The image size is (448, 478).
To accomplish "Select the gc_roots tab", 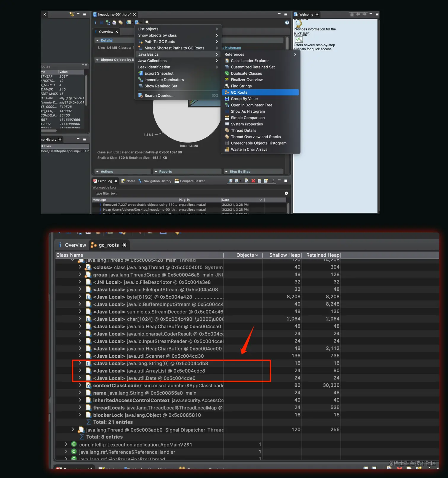I will [109, 245].
